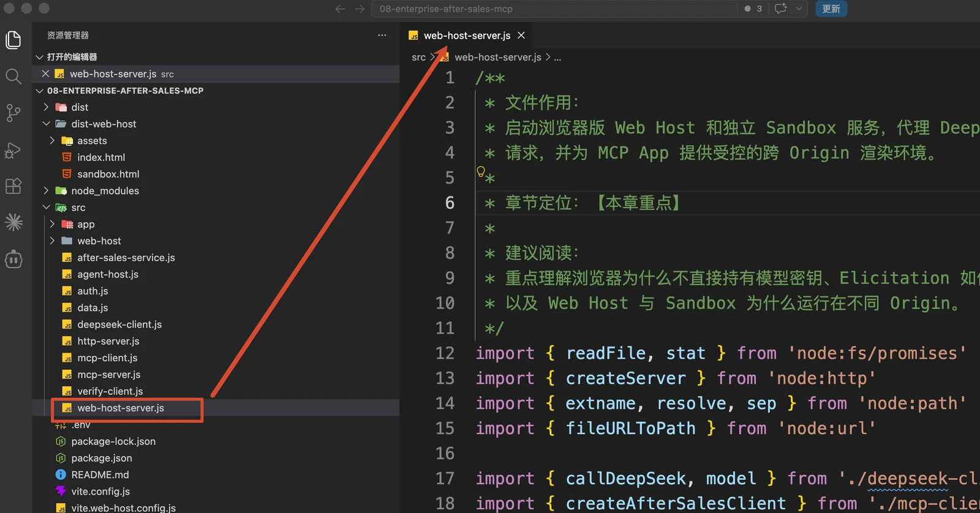Collapse the 打开的编辑器 section
980x513 pixels.
click(x=40, y=57)
